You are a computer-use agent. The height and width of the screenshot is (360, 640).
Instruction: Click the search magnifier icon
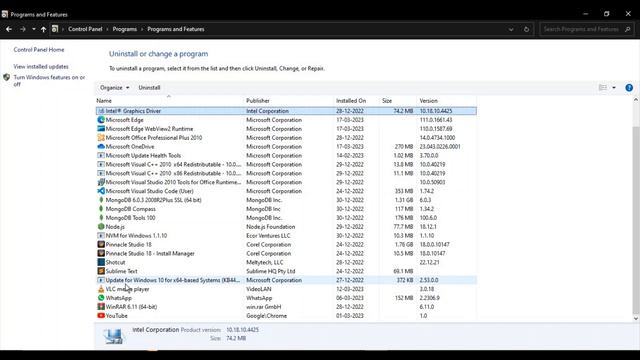coord(628,29)
